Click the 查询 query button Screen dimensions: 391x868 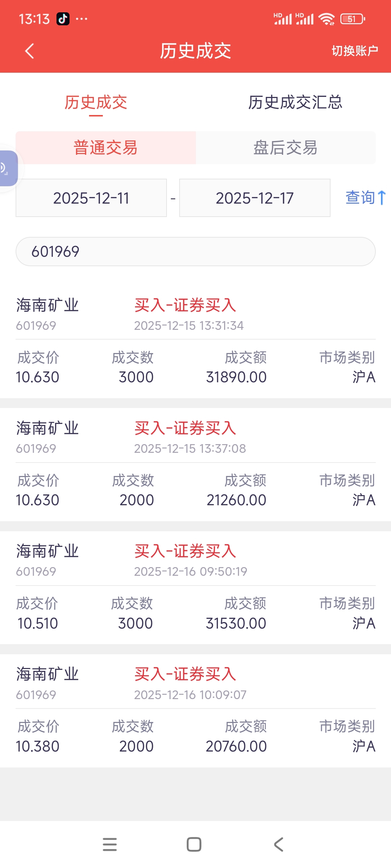click(365, 197)
